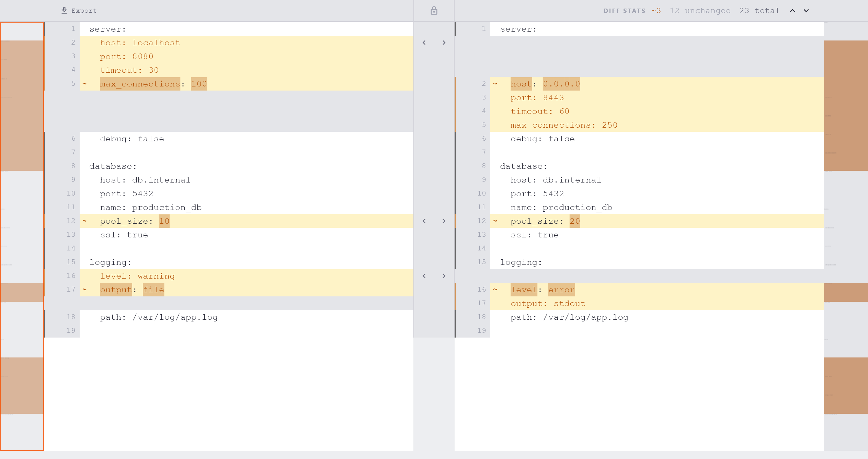
Task: Click 'timeout: 30' line in left pane
Action: [x=129, y=70]
